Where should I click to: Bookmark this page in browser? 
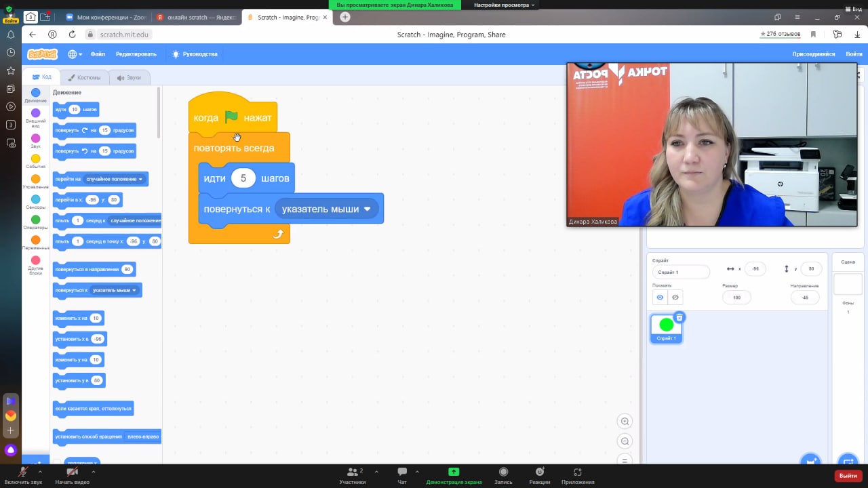click(813, 35)
